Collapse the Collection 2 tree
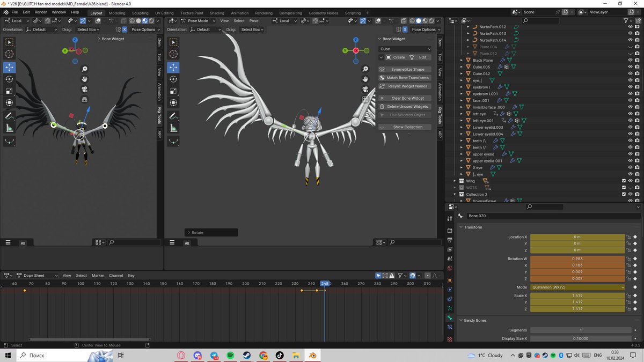The width and height of the screenshot is (644, 362). 455,194
